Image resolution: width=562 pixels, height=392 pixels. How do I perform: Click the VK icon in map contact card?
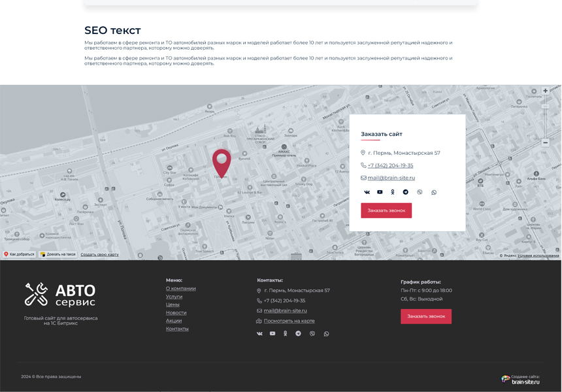point(367,192)
